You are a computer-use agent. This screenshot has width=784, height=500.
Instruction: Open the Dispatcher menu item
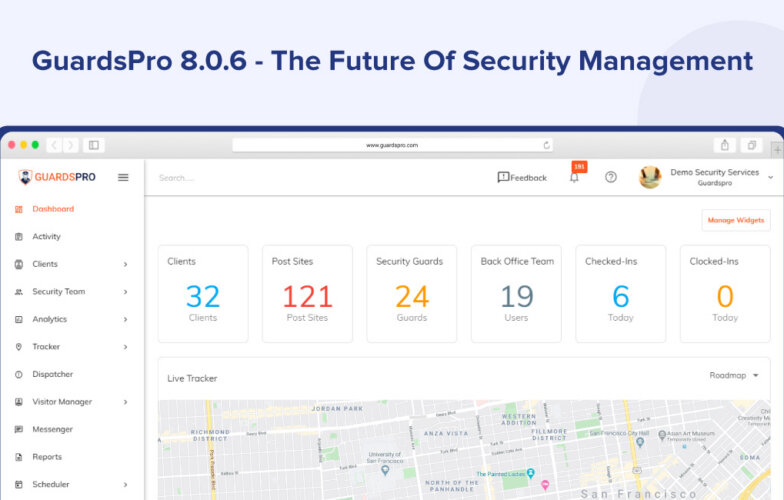click(52, 374)
